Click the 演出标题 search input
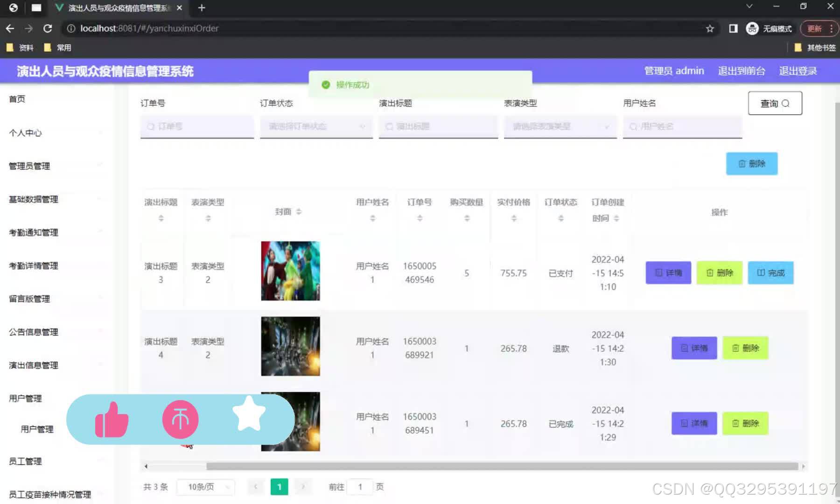840x504 pixels. pos(438,126)
